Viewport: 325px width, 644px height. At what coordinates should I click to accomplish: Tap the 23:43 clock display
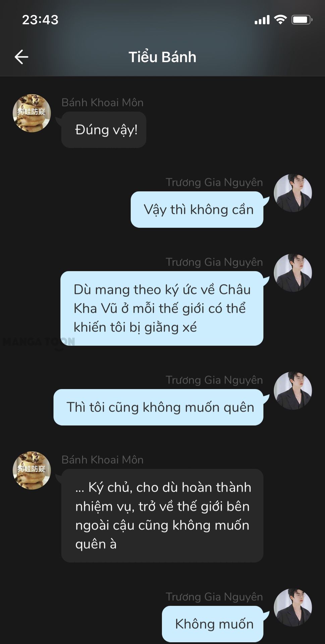pyautogui.click(x=40, y=20)
